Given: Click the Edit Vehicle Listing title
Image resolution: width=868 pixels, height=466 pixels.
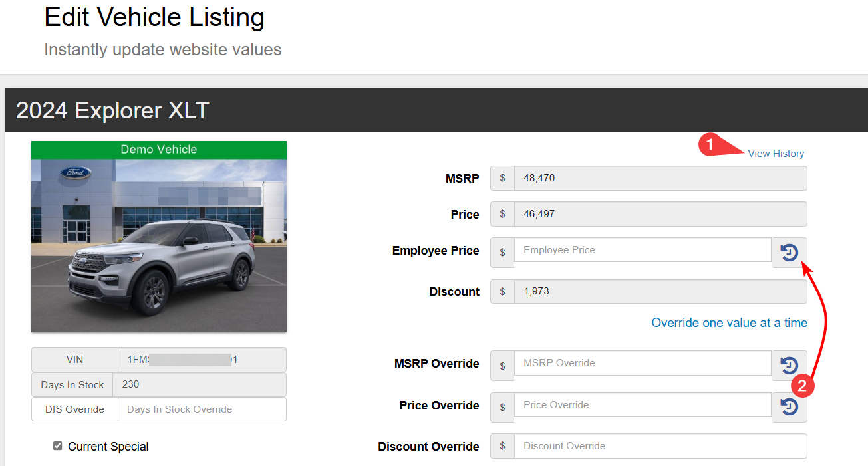Looking at the screenshot, I should [x=154, y=17].
